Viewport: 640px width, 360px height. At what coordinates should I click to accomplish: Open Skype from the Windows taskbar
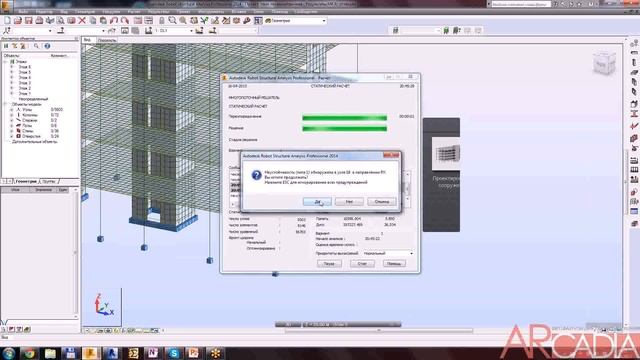pos(173,353)
